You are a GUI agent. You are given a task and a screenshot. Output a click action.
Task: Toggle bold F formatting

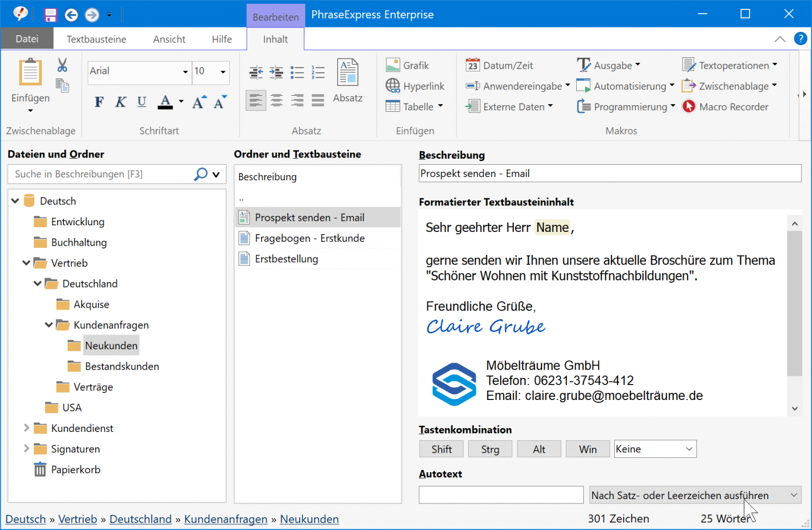point(99,102)
